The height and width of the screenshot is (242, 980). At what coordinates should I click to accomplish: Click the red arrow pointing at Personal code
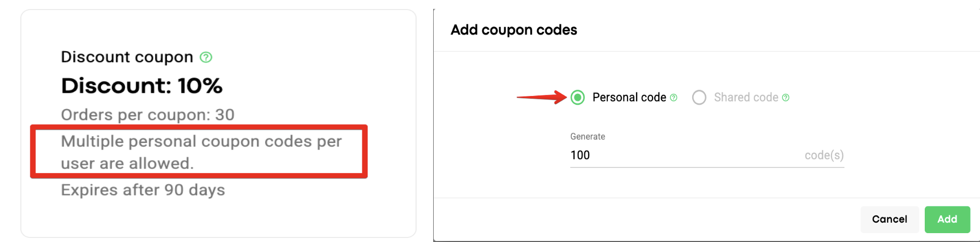point(541,97)
